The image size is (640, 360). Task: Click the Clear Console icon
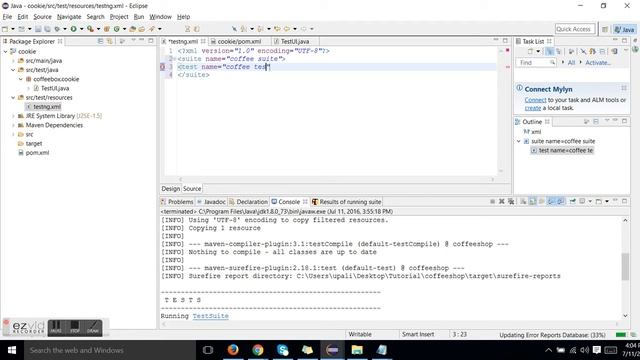(x=523, y=202)
